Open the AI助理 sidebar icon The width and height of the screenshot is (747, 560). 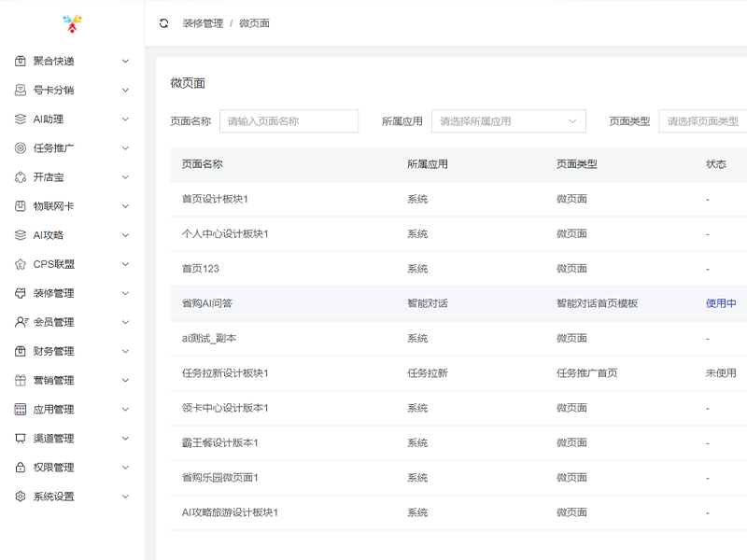pos(21,119)
